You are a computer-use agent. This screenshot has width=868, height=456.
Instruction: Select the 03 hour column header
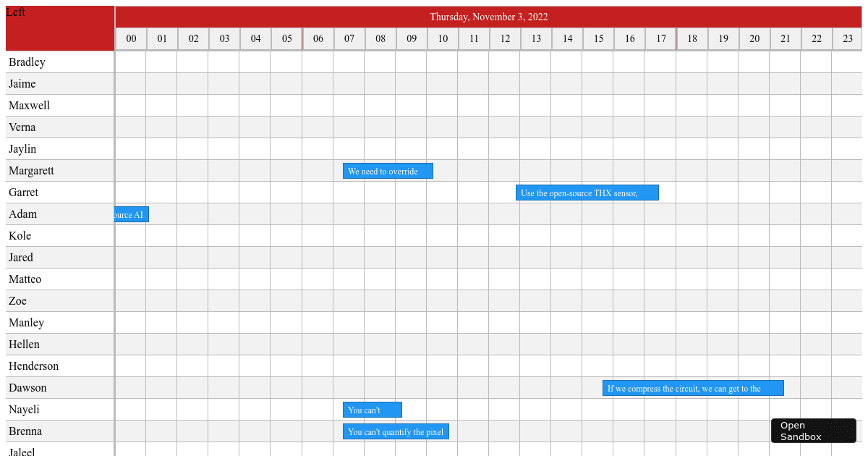tap(224, 39)
